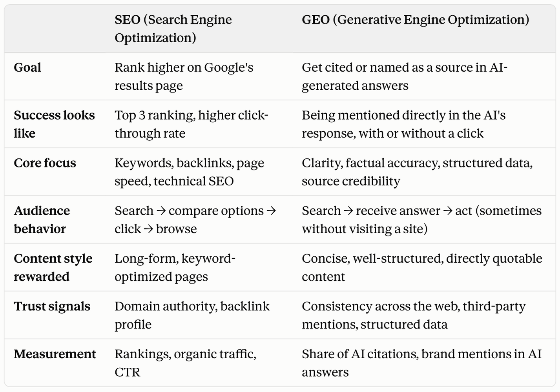Image resolution: width=560 pixels, height=392 pixels.
Task: Click the SEO column header
Action: [173, 29]
